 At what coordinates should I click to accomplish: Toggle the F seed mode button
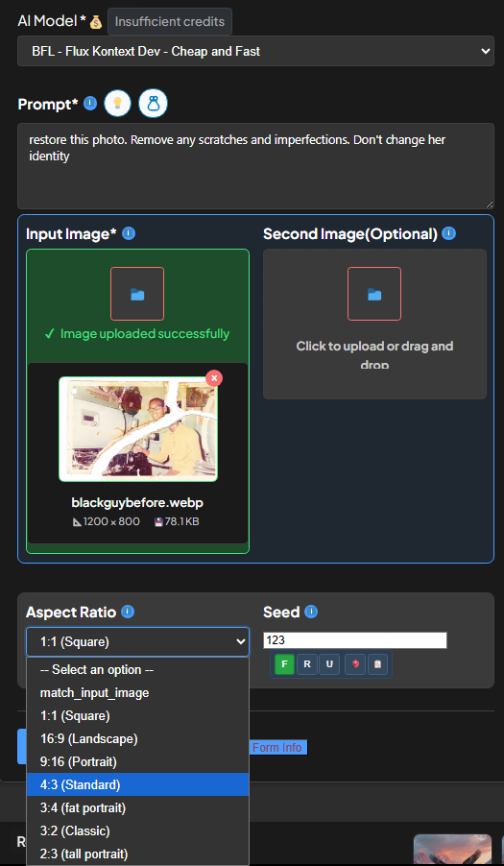(x=285, y=664)
